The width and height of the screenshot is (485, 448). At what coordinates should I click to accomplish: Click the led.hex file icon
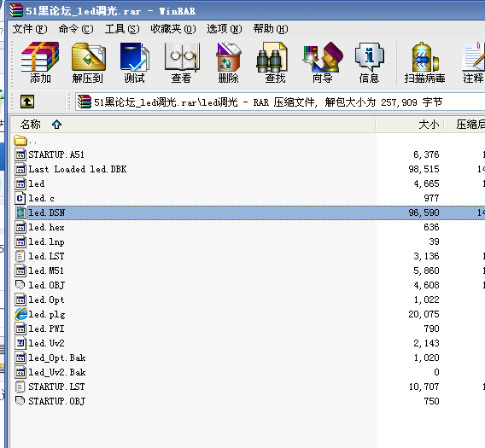(x=20, y=227)
